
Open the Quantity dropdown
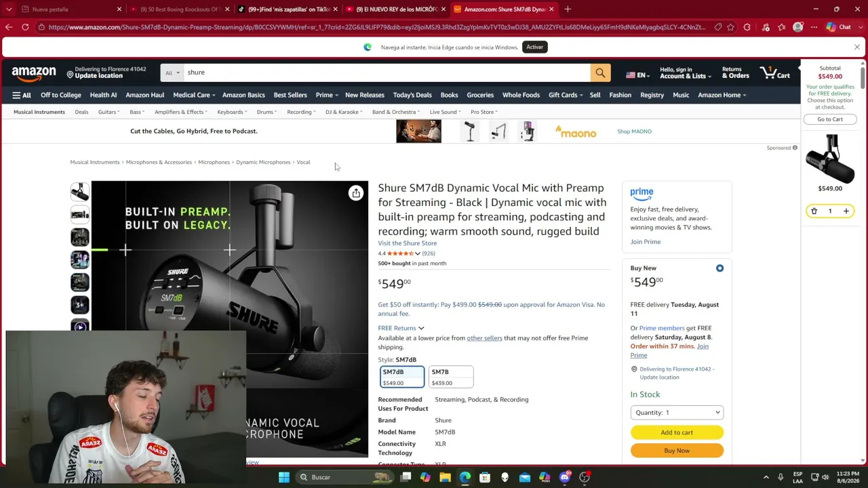point(677,413)
